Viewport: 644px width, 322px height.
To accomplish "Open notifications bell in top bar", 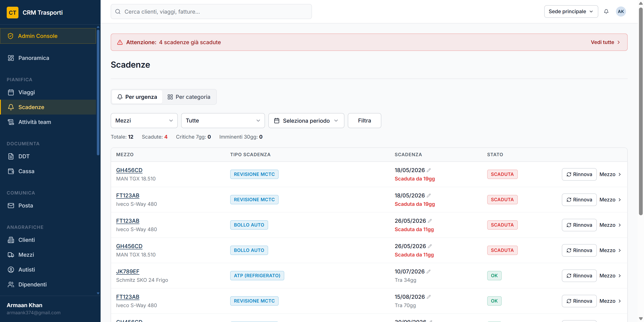I will [x=606, y=12].
